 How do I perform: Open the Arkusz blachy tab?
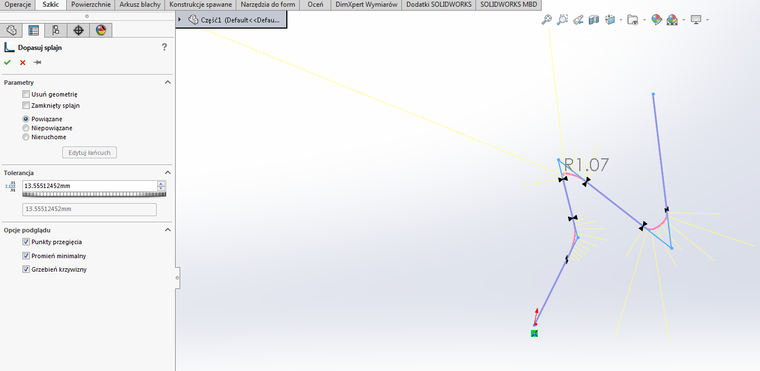[x=140, y=5]
